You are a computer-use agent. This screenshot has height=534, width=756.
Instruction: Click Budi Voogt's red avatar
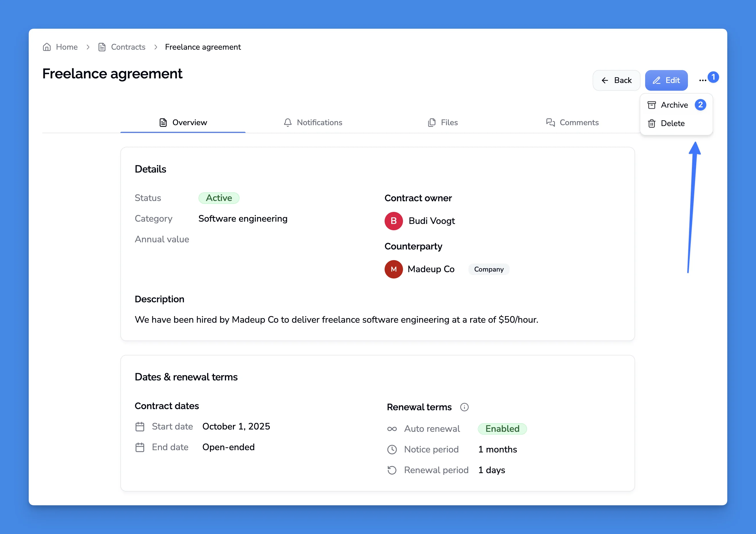(394, 221)
